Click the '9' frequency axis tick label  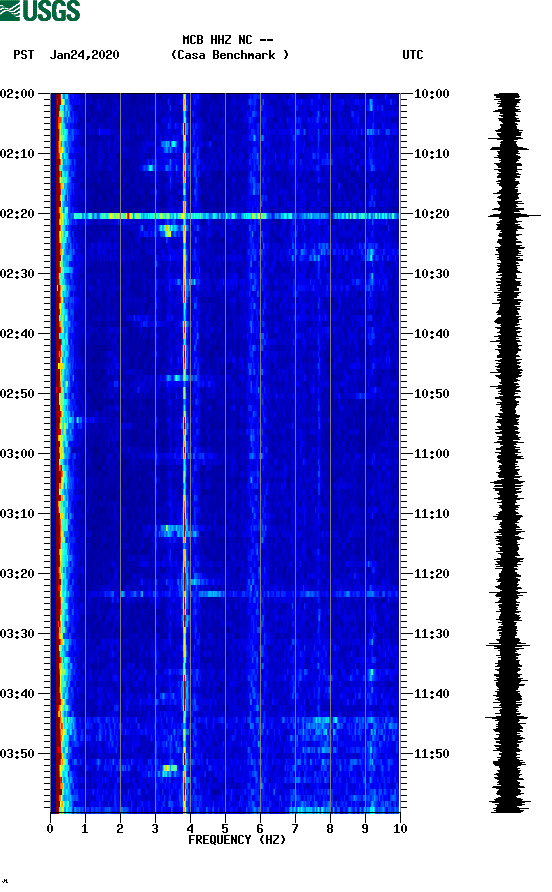(365, 829)
